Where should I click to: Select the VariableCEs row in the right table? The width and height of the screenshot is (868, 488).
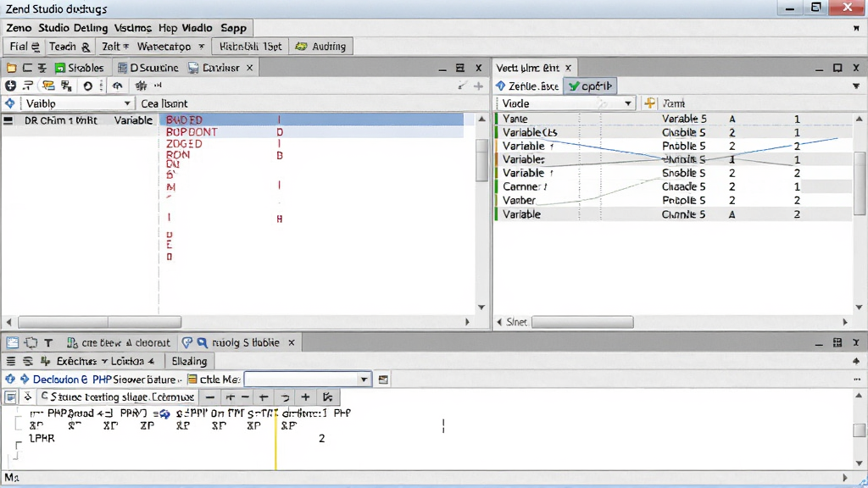674,133
